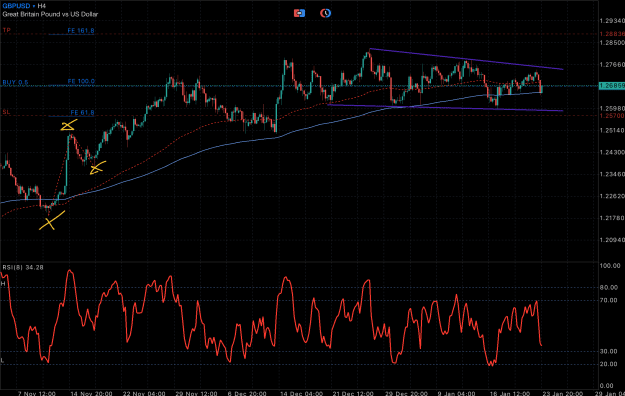
Task: Click the red 1.25700 stop-loss price
Action: [612, 116]
